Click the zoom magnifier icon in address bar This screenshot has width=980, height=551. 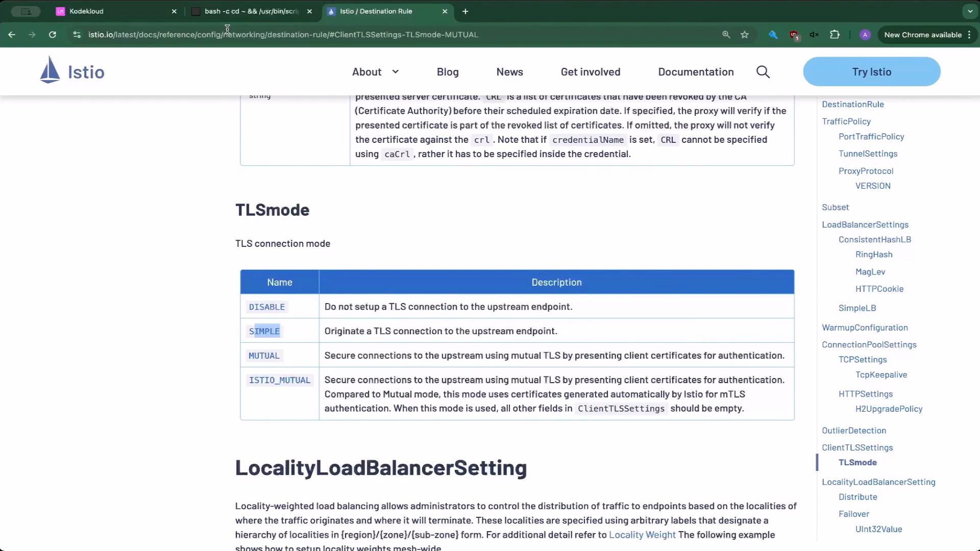[x=726, y=35]
